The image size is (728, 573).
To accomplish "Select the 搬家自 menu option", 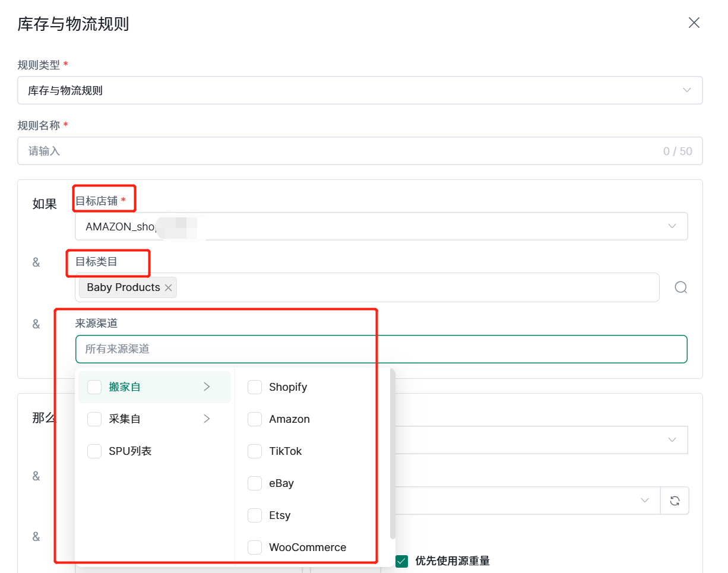I will point(125,387).
